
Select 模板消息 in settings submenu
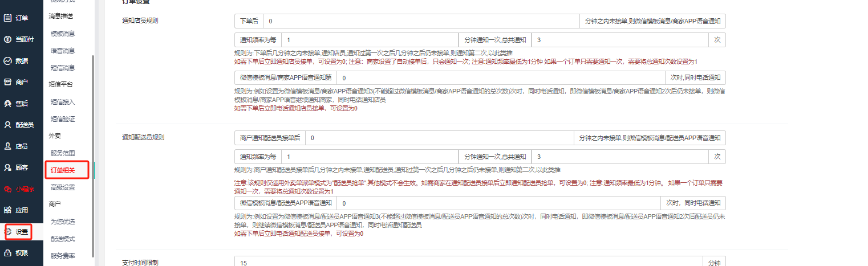pos(63,34)
